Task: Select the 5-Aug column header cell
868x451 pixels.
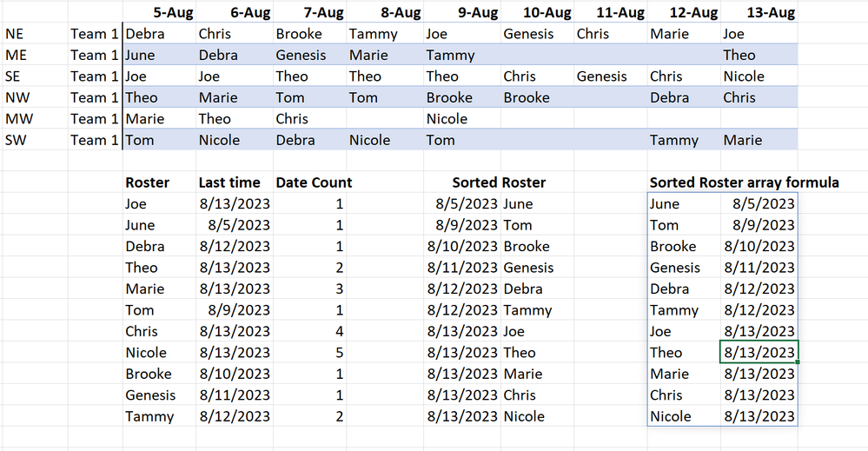Action: click(x=159, y=12)
